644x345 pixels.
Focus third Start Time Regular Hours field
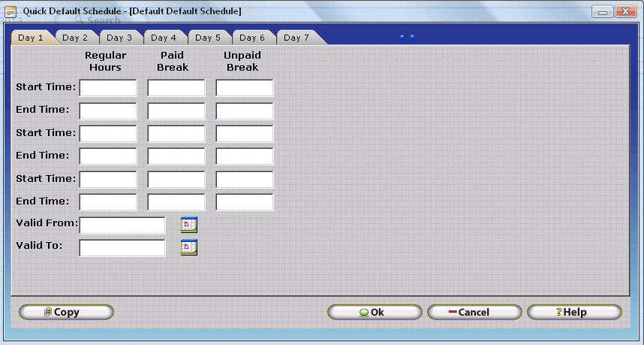pyautogui.click(x=108, y=179)
